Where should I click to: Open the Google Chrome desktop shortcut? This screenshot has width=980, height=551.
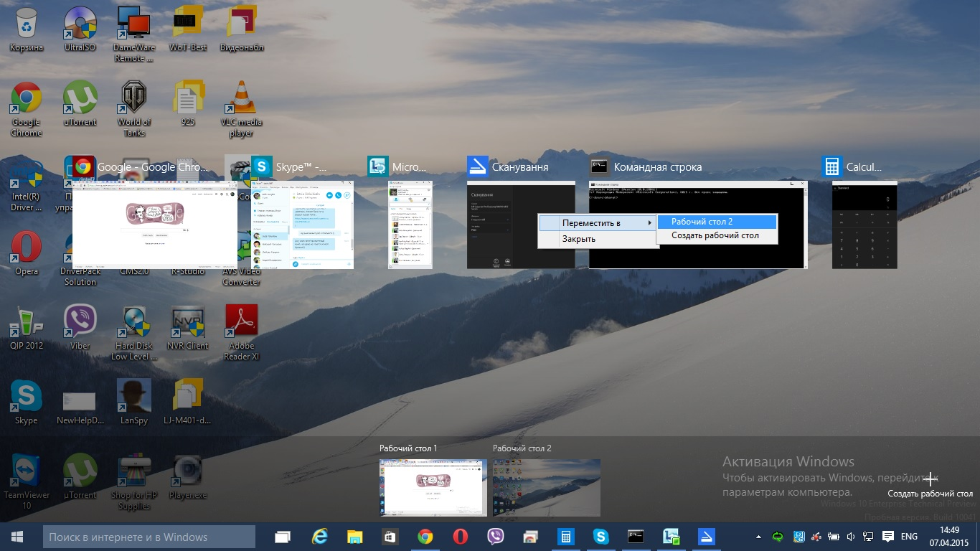coord(27,109)
